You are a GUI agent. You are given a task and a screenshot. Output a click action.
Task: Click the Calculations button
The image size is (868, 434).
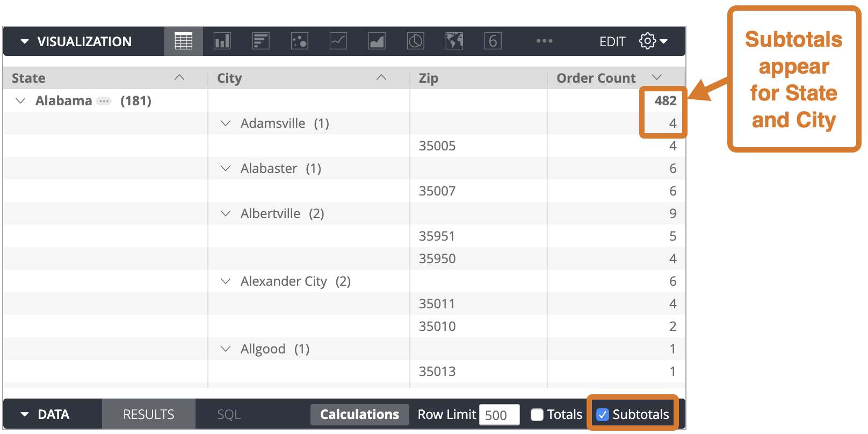[359, 415]
